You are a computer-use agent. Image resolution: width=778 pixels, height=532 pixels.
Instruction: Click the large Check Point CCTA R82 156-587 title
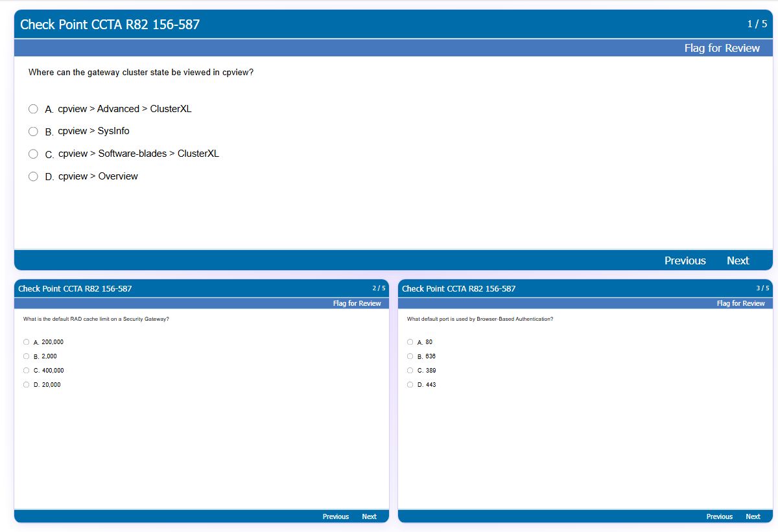110,25
